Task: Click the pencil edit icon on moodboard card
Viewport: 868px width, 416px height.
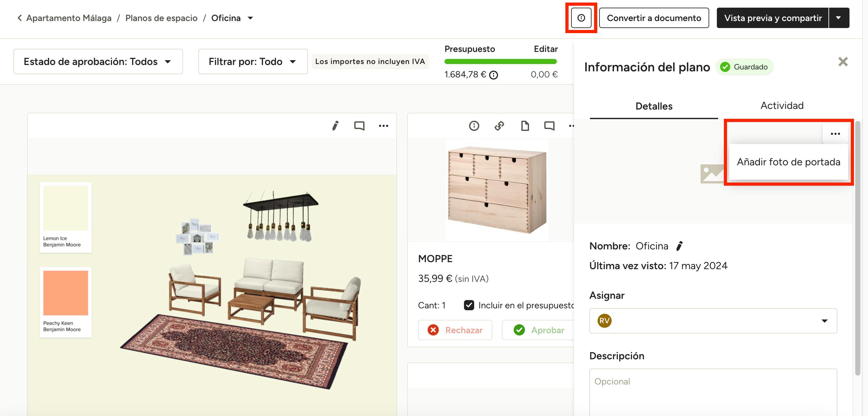Action: tap(335, 126)
